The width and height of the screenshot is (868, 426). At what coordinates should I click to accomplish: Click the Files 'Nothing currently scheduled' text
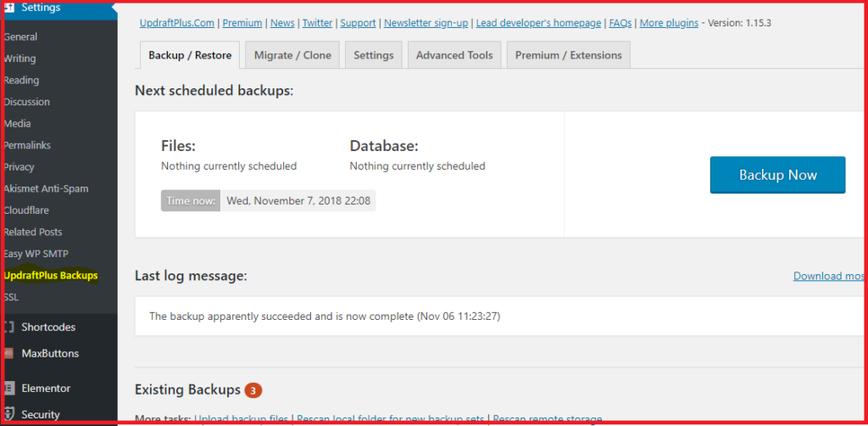(x=229, y=166)
